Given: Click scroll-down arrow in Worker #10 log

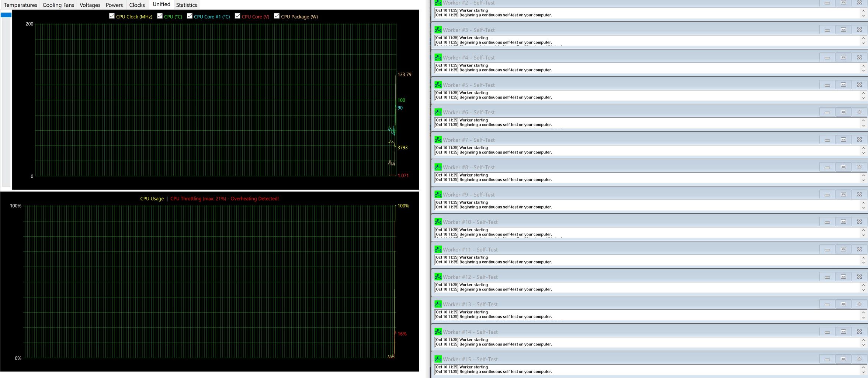Looking at the screenshot, I should (863, 235).
